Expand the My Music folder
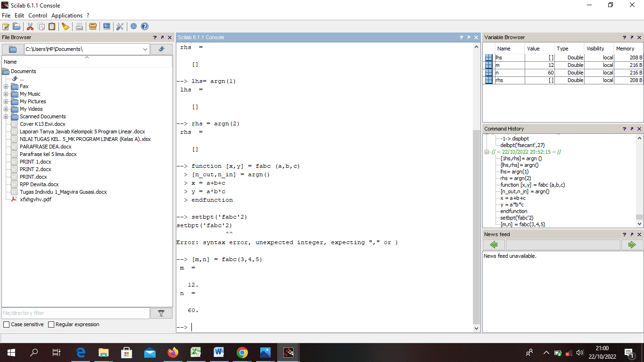 coord(6,94)
